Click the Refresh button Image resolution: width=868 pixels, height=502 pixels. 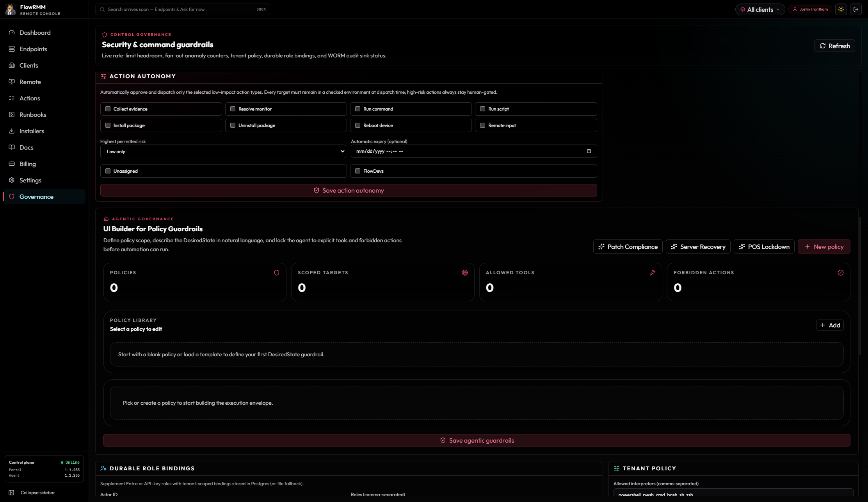tap(835, 46)
